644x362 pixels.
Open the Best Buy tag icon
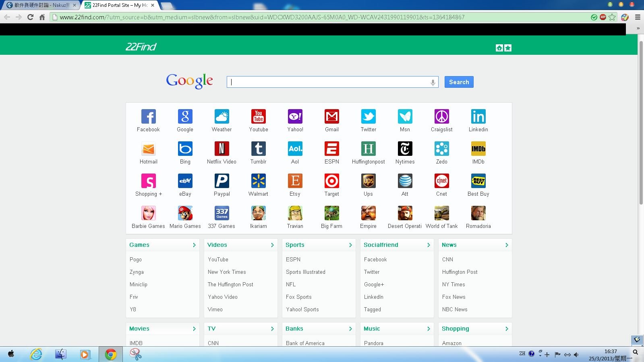click(x=478, y=181)
